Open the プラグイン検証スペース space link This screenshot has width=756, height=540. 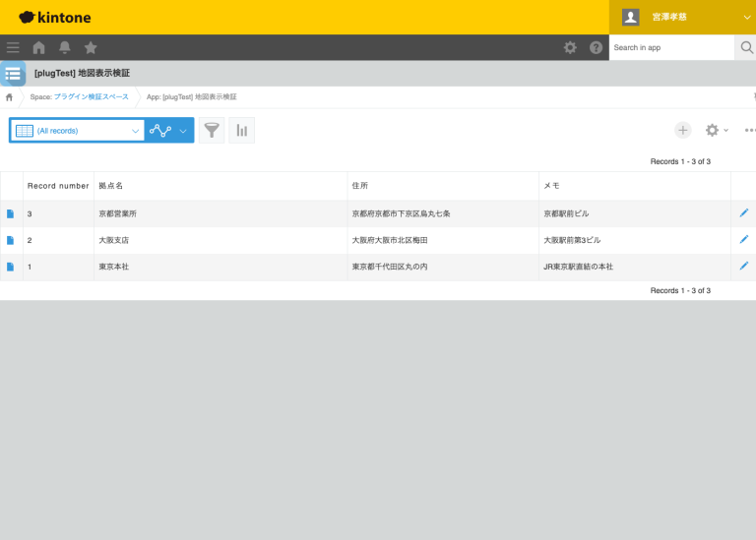(x=91, y=96)
